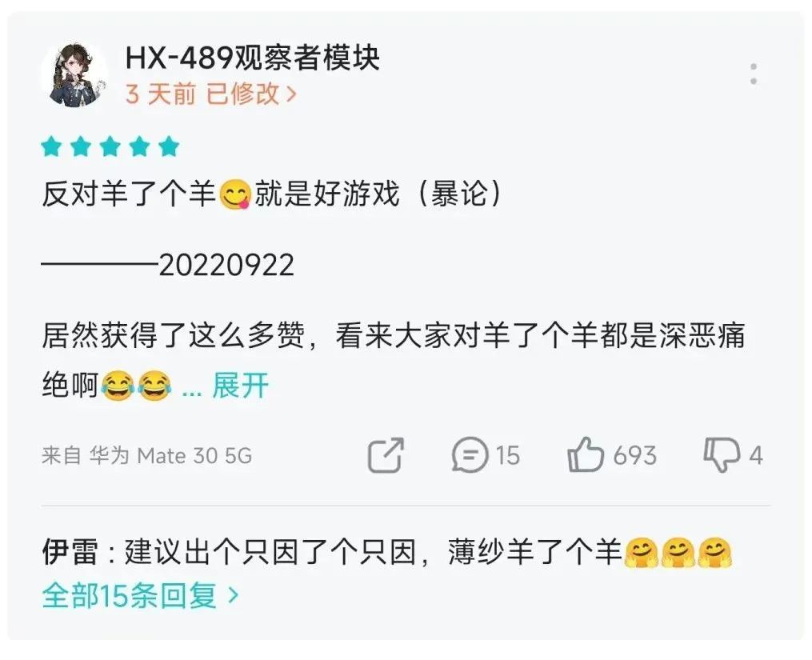Open 伊雷's reply comment
The image size is (812, 660).
point(387,552)
